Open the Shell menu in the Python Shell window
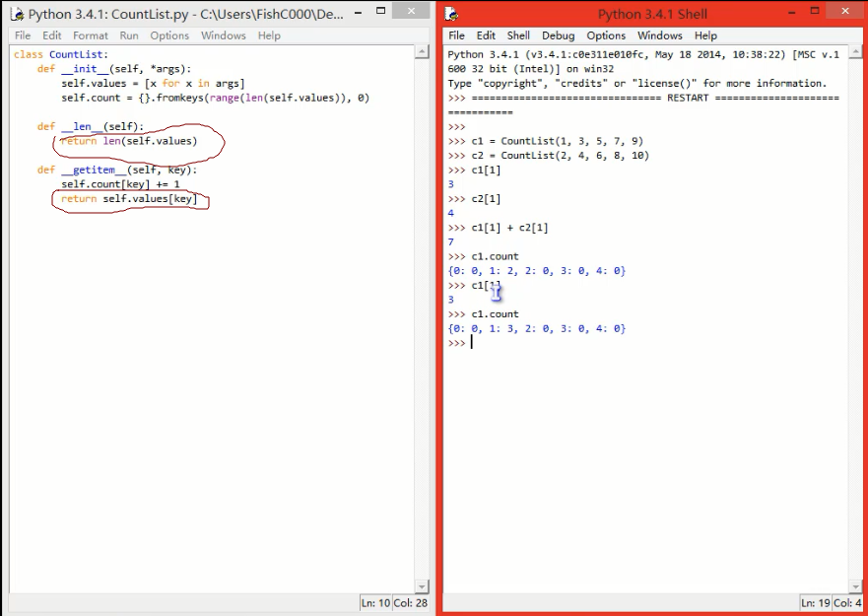This screenshot has height=616, width=868. pyautogui.click(x=518, y=35)
